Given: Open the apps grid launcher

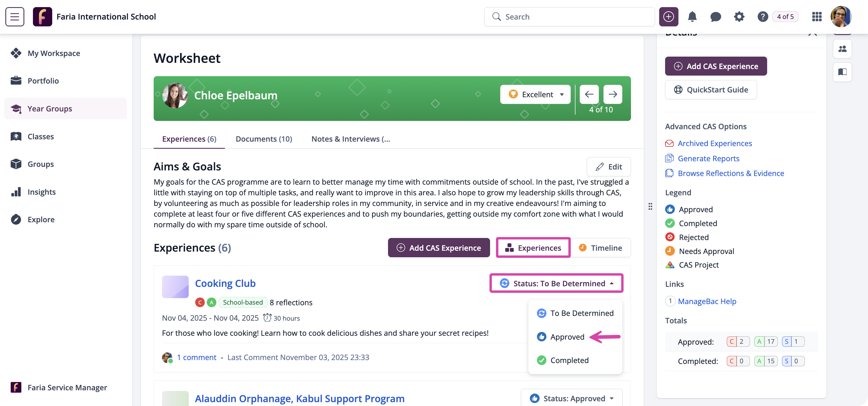Looking at the screenshot, I should click(x=817, y=17).
